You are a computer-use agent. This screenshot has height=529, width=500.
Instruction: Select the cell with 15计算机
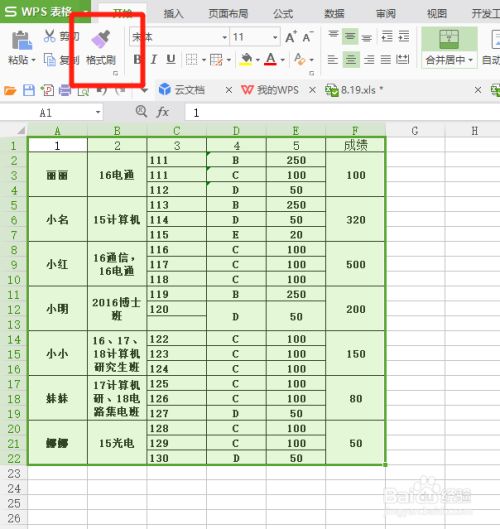[x=117, y=220]
